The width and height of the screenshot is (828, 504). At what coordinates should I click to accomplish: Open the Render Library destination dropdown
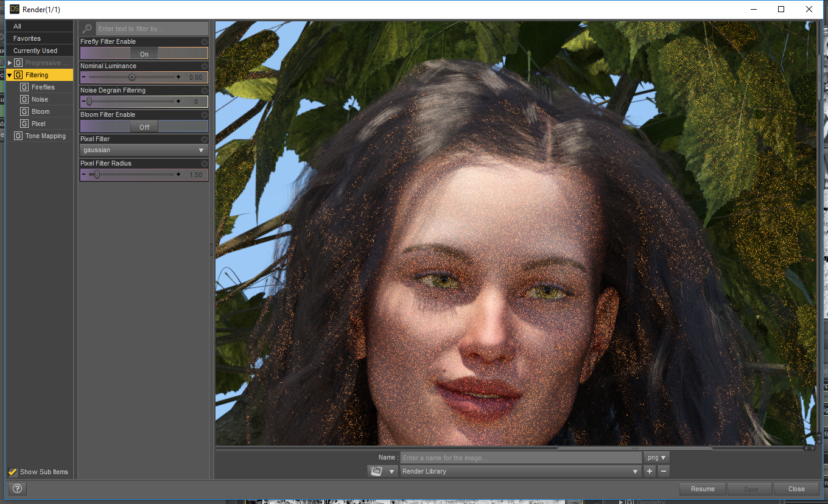521,471
